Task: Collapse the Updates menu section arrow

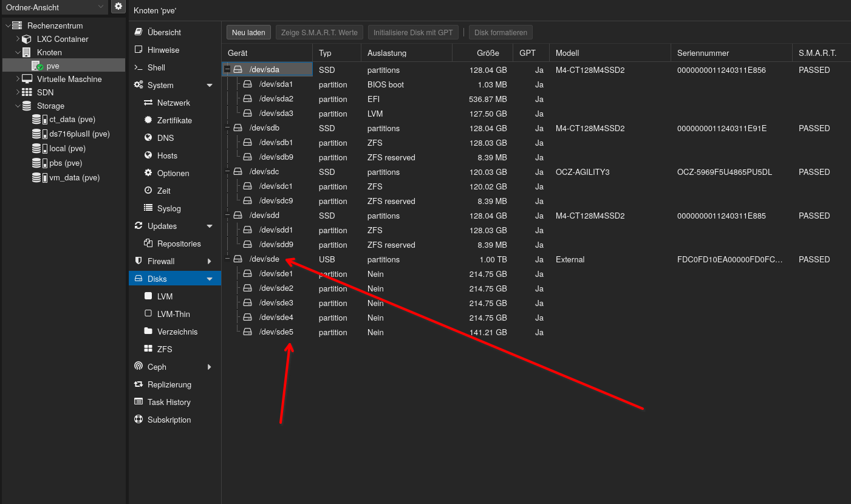Action: pos(210,226)
